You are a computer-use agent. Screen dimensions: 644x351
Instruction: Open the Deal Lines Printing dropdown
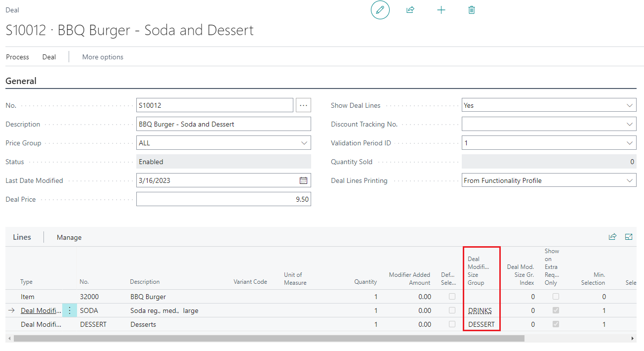(x=629, y=180)
